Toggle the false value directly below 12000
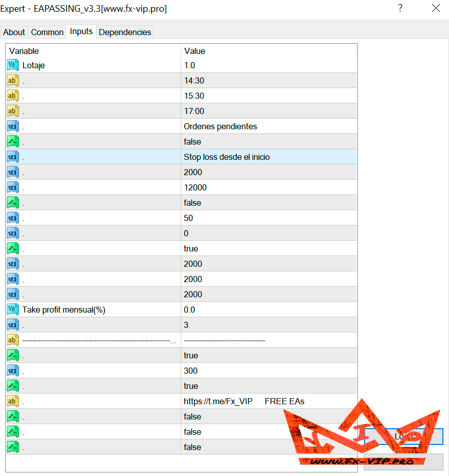The image size is (449, 476). (192, 203)
